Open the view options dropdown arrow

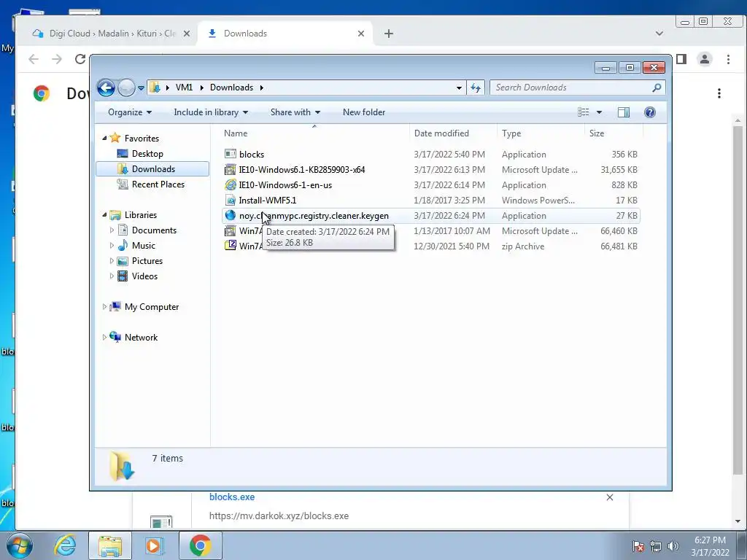(600, 112)
